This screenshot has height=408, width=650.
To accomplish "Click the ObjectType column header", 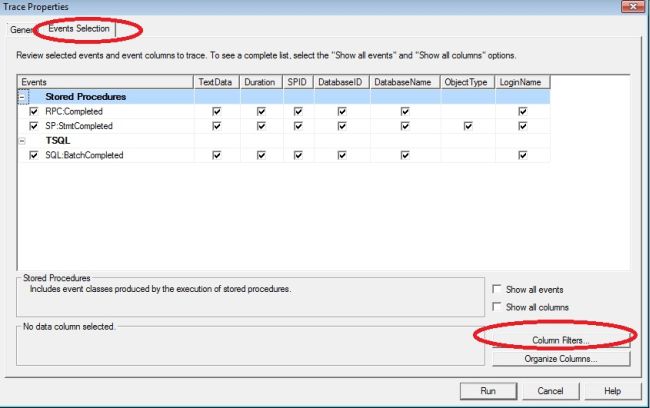I will (468, 82).
